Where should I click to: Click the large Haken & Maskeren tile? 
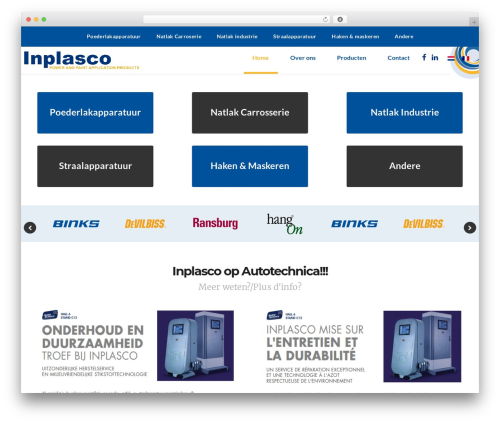(250, 166)
